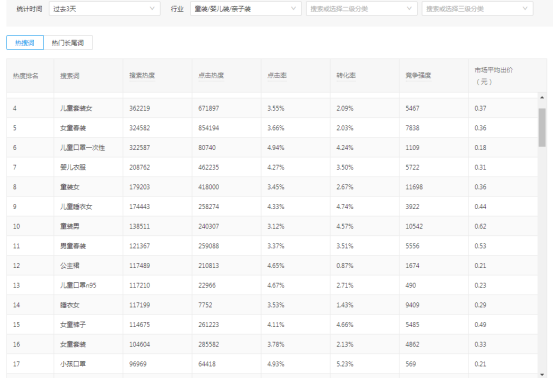Select search term 儿童口罩一次性
553x378 pixels.
(x=83, y=148)
